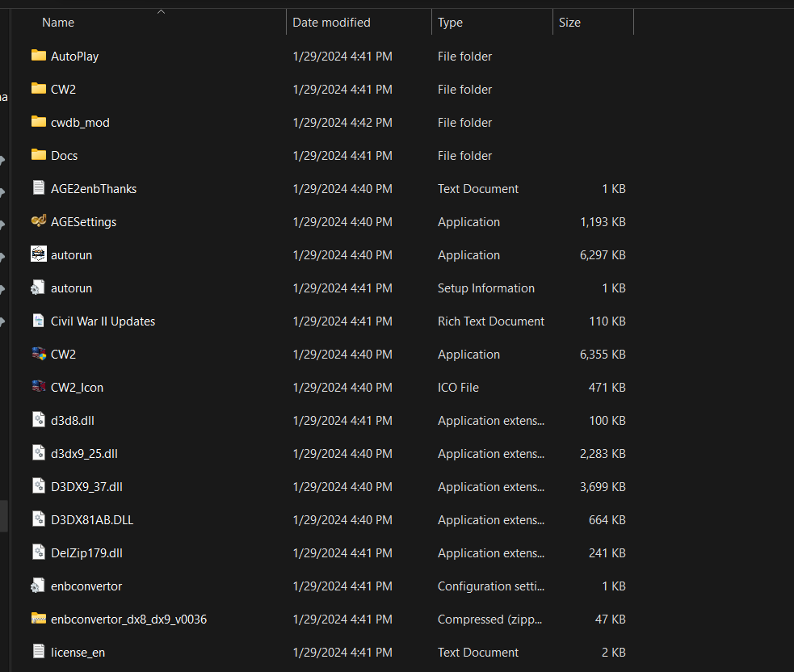
Task: Click the D3DX9_37.dll file icon
Action: (x=39, y=486)
